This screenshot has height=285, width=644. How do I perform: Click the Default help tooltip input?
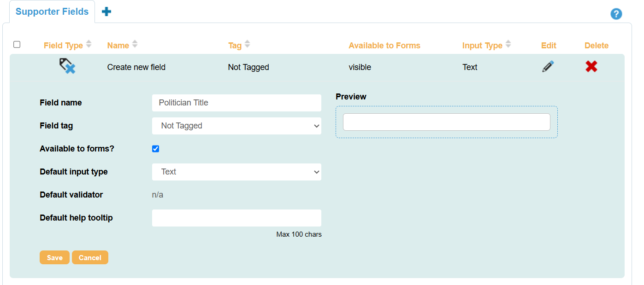click(x=236, y=218)
